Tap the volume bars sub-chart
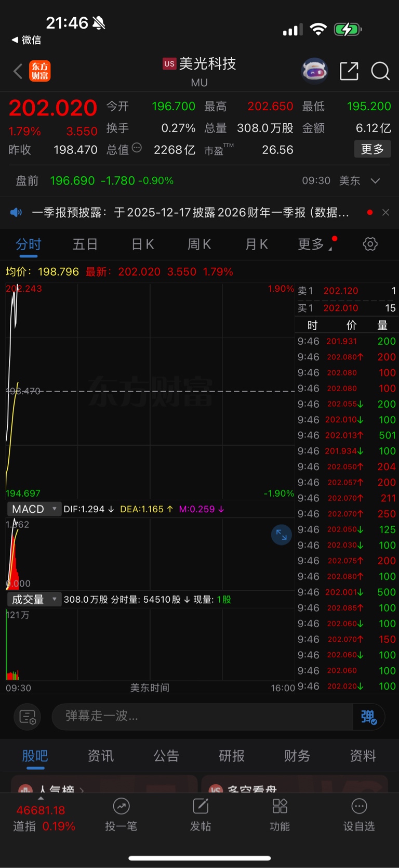The height and width of the screenshot is (868, 399). pos(150,645)
